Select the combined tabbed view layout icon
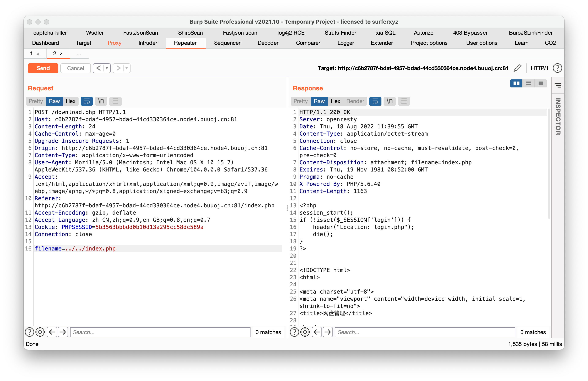This screenshot has height=381, width=588. pos(541,83)
